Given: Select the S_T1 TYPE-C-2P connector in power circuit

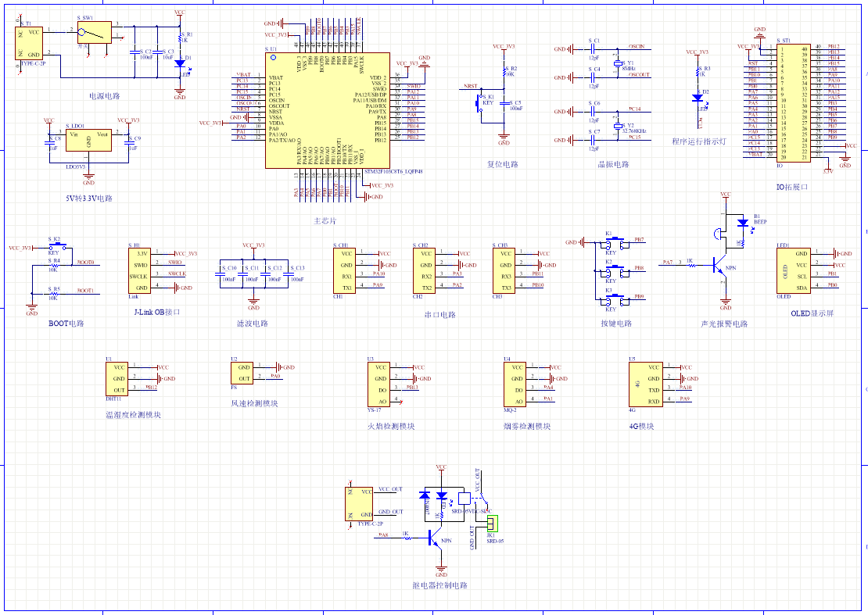Looking at the screenshot, I should click(x=29, y=43).
